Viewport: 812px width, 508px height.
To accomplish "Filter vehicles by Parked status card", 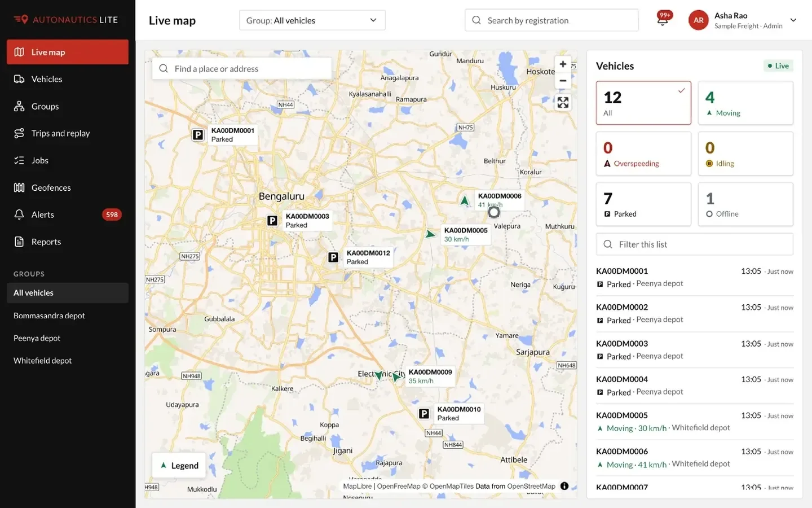I will coord(643,204).
